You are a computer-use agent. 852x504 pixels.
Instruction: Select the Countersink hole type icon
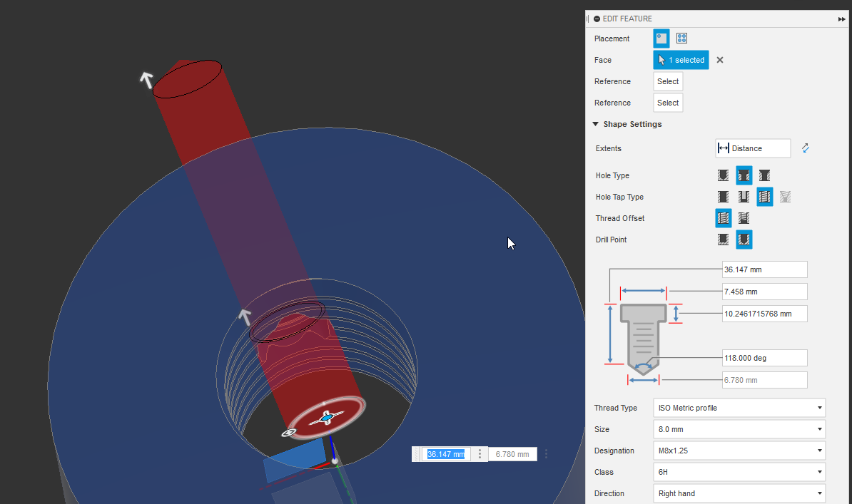tap(765, 175)
